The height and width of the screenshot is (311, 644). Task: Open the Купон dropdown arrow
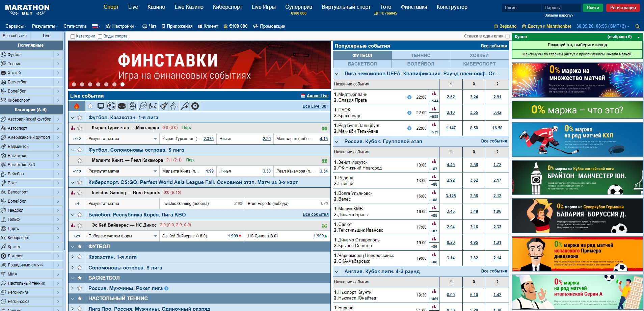[639, 37]
